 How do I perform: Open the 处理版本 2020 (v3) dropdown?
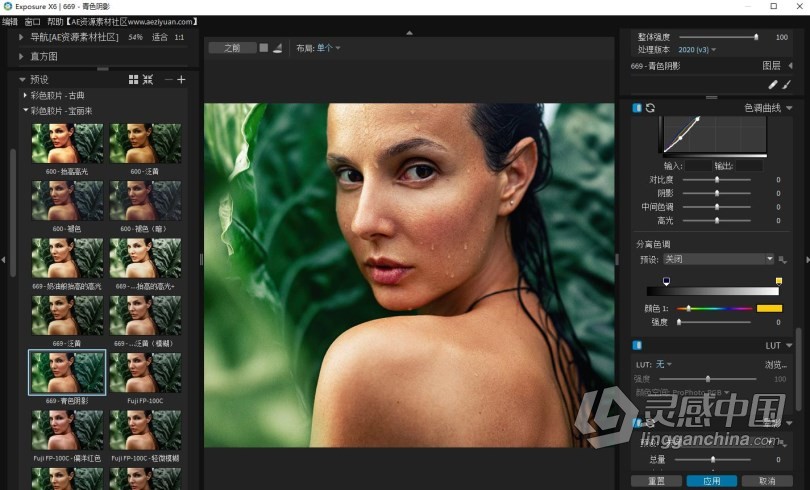[697, 50]
